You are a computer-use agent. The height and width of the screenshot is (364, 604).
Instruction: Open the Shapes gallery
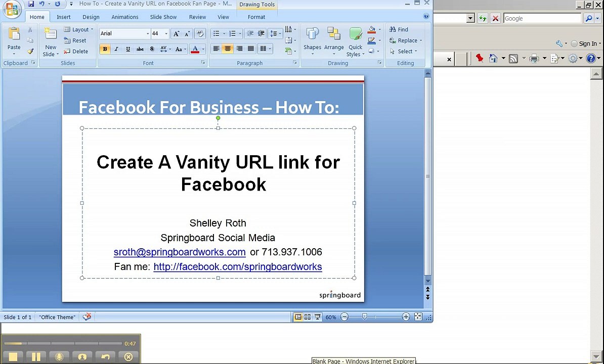[312, 41]
